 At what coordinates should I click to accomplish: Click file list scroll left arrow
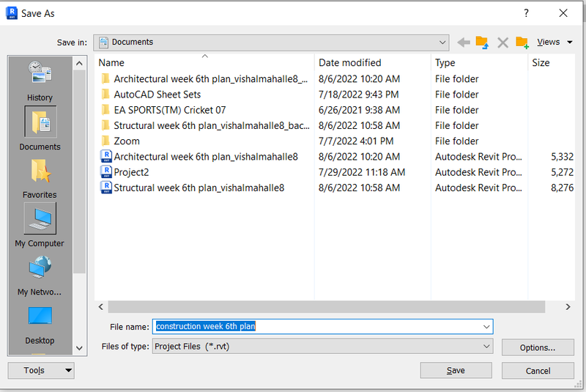[101, 307]
